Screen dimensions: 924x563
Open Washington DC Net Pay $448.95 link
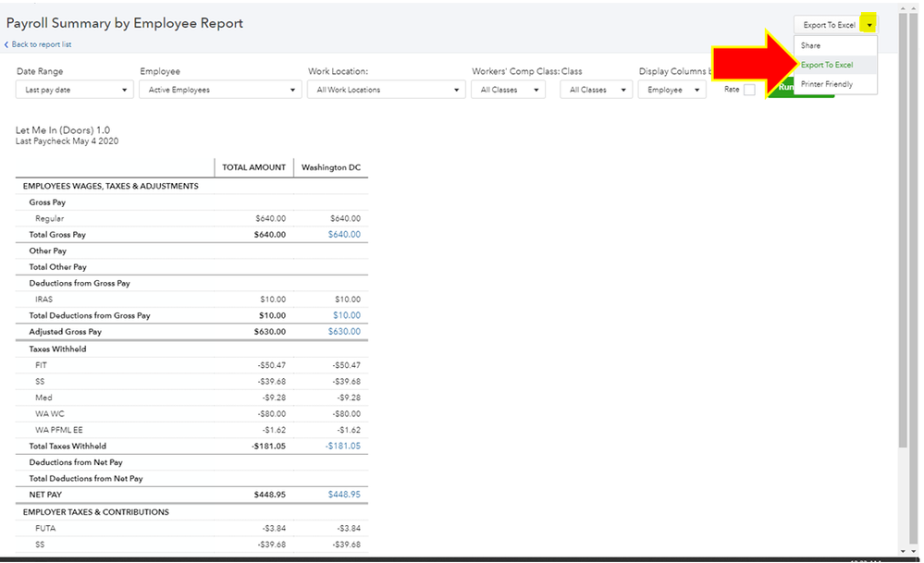[344, 495]
